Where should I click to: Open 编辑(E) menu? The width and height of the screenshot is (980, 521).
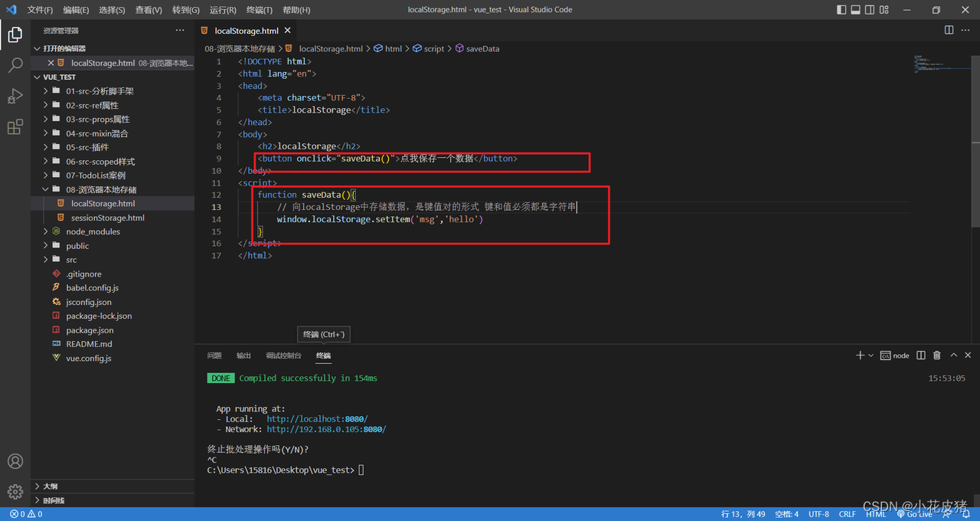(x=76, y=10)
